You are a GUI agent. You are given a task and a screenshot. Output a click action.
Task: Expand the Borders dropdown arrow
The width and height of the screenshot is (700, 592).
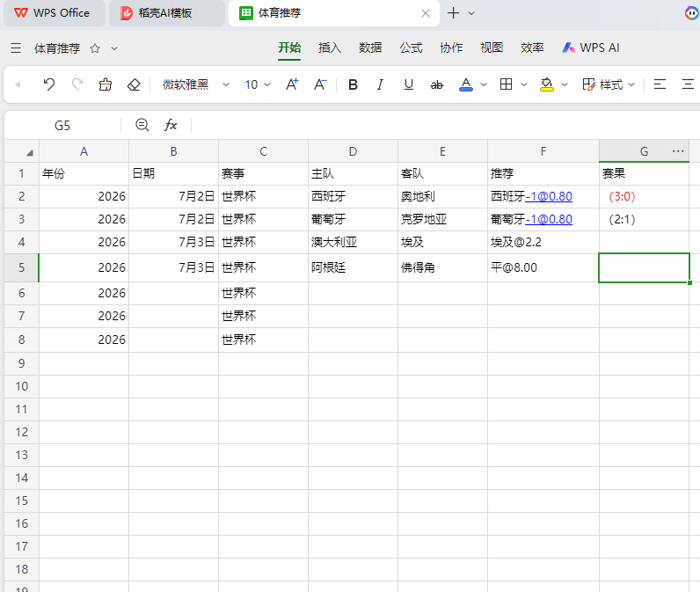[x=524, y=84]
